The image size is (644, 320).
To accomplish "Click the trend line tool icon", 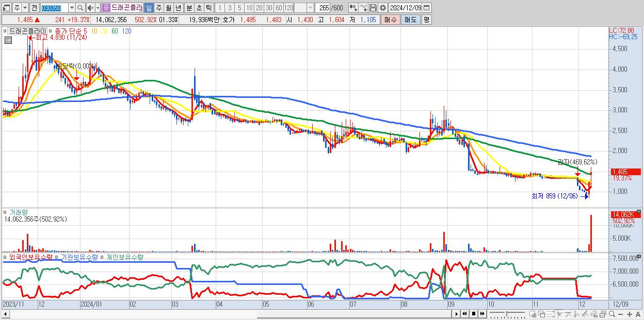I will pos(568,314).
